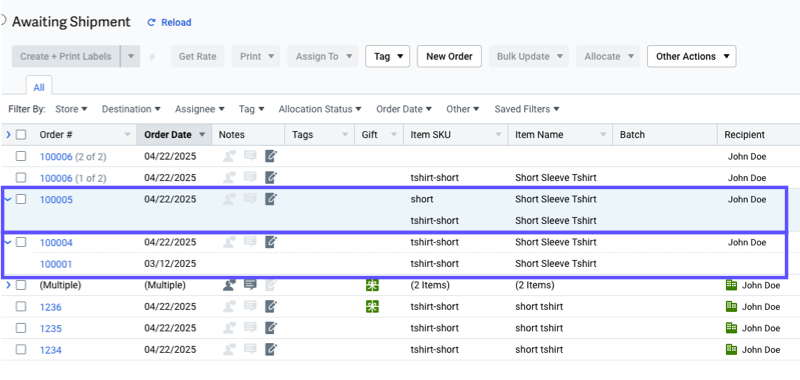Expand all rows using the header chevron

8,135
